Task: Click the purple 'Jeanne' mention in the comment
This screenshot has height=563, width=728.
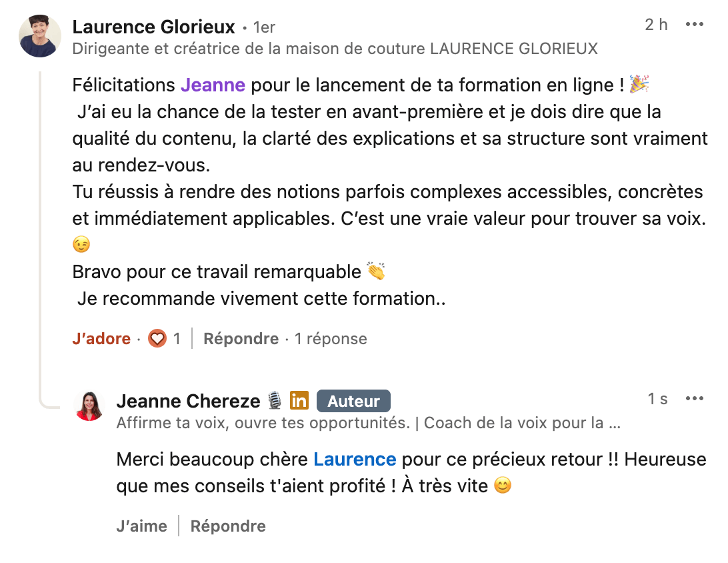Action: click(213, 85)
